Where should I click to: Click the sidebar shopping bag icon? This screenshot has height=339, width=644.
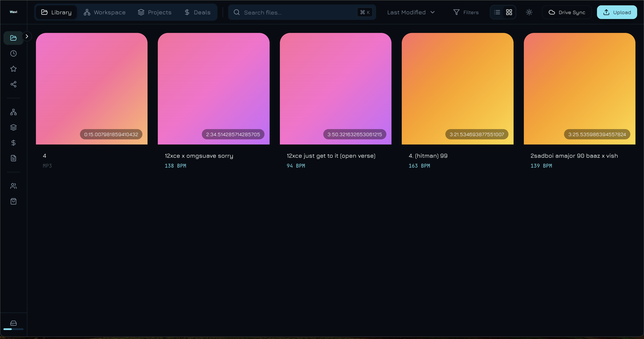click(13, 202)
